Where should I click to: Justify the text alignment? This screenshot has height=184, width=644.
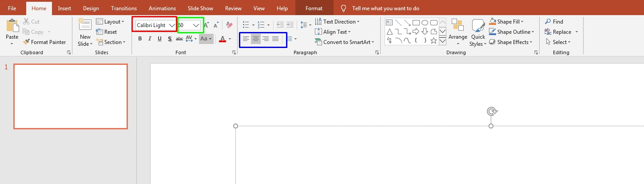point(275,39)
